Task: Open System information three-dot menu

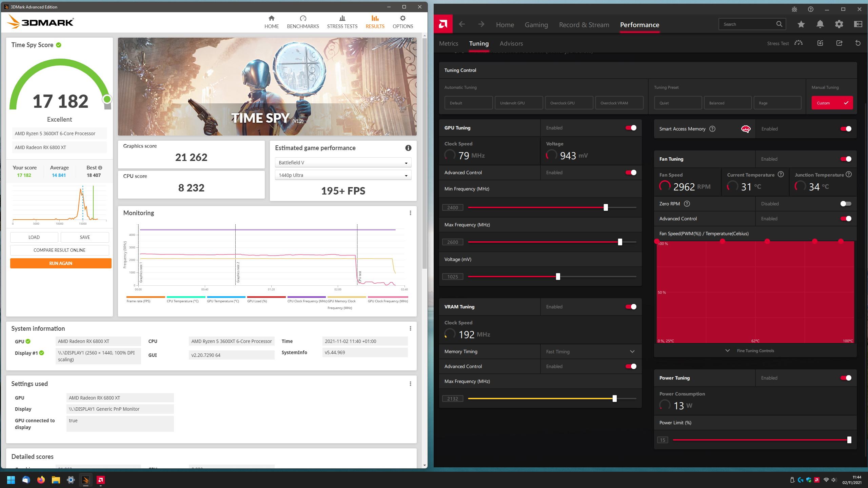Action: click(x=410, y=328)
